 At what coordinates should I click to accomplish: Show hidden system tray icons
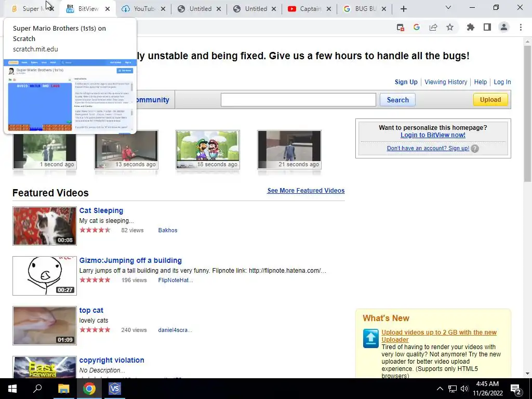coord(440,389)
